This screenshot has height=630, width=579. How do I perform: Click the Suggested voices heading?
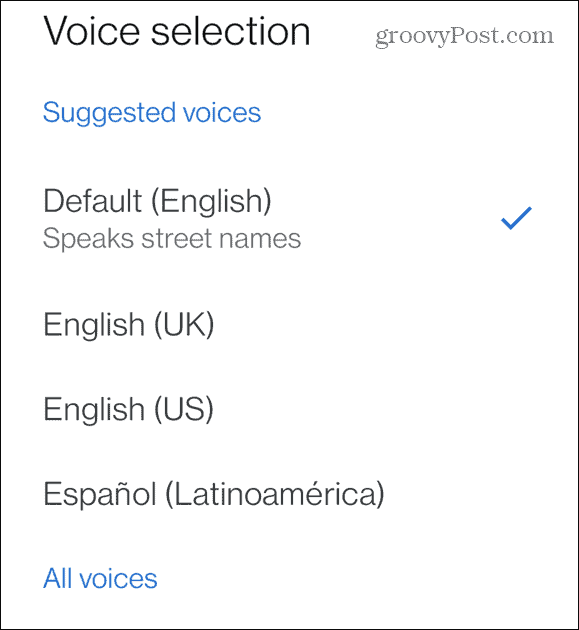(152, 113)
